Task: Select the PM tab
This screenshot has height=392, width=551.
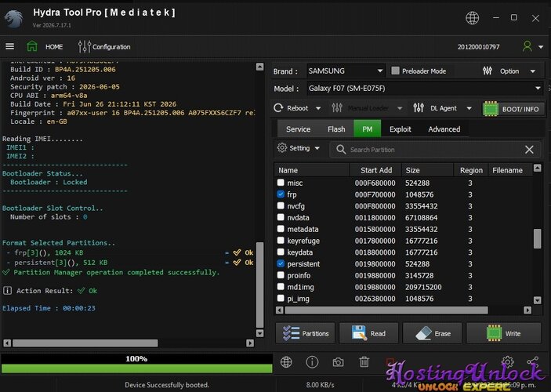Action: (368, 129)
